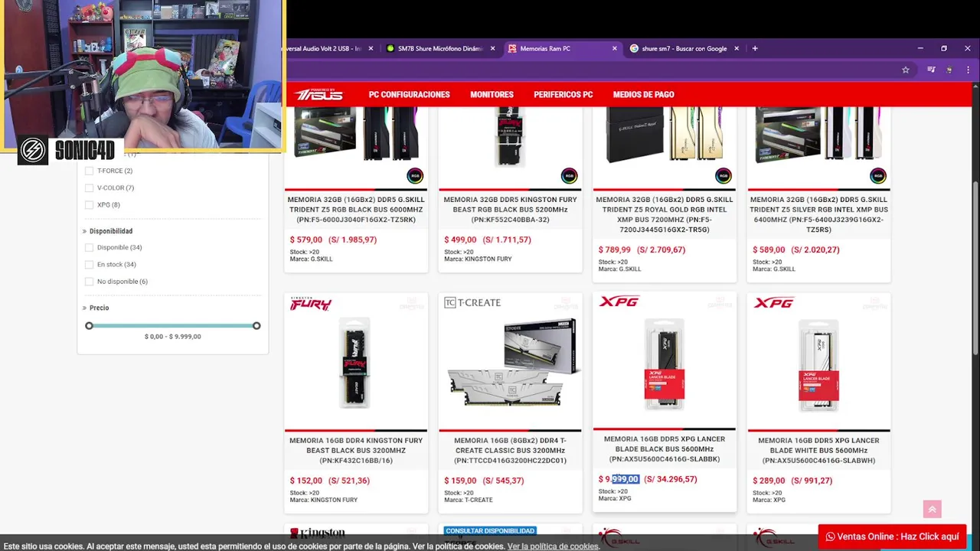Open the Chrome three-dot menu

pos(968,70)
